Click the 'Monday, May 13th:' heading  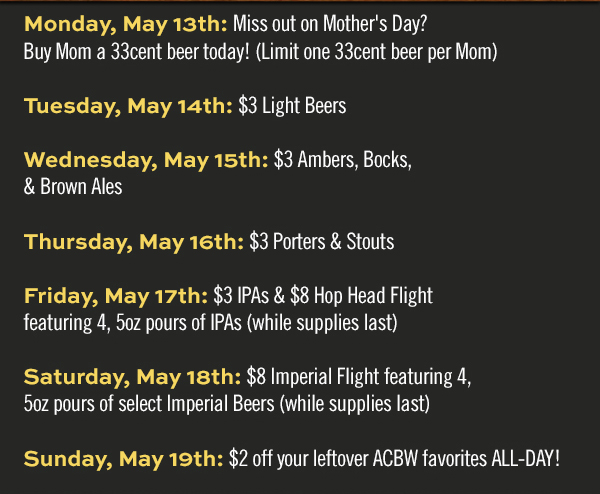[126, 24]
